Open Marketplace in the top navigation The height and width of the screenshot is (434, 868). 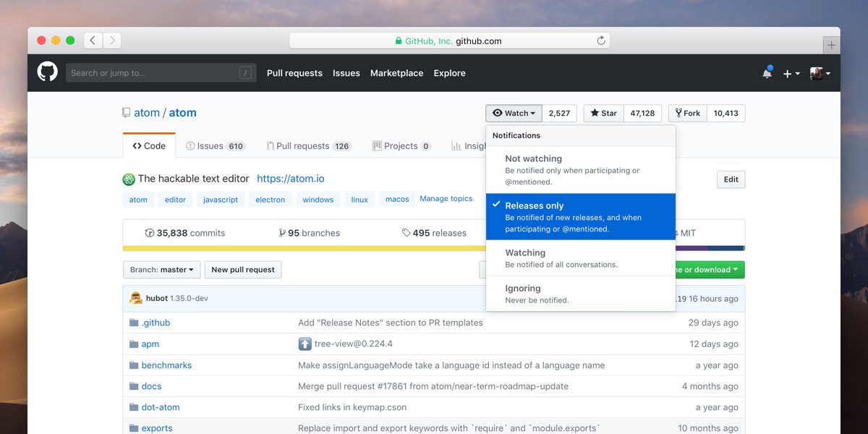397,73
